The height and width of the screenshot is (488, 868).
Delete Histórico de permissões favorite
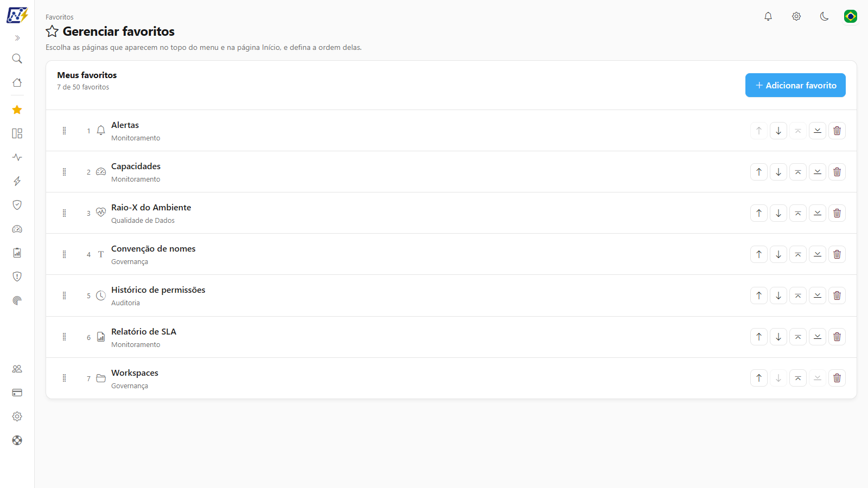tap(837, 296)
